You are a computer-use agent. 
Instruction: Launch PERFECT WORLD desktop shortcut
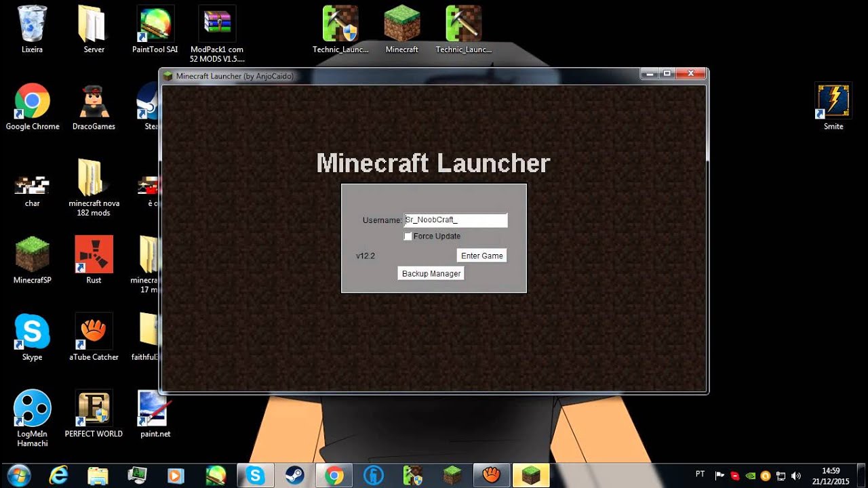(94, 414)
